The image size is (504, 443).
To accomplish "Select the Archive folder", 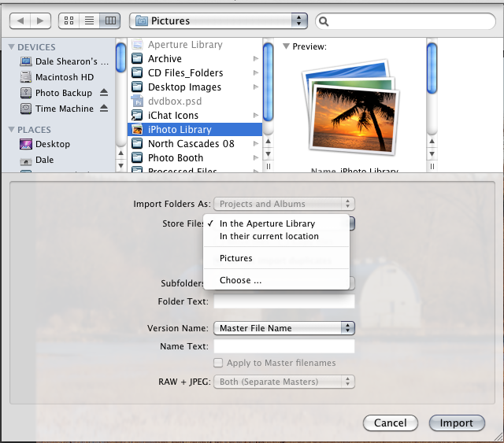I will (195, 58).
